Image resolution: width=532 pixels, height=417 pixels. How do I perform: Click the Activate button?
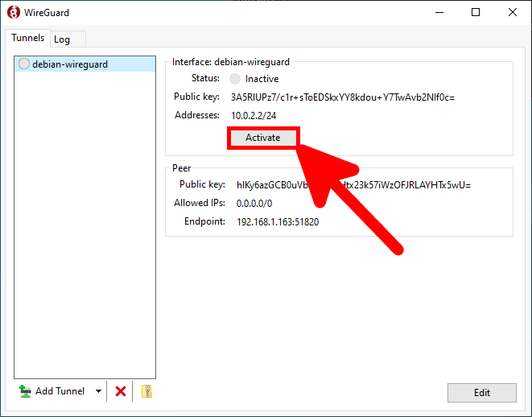pos(263,138)
